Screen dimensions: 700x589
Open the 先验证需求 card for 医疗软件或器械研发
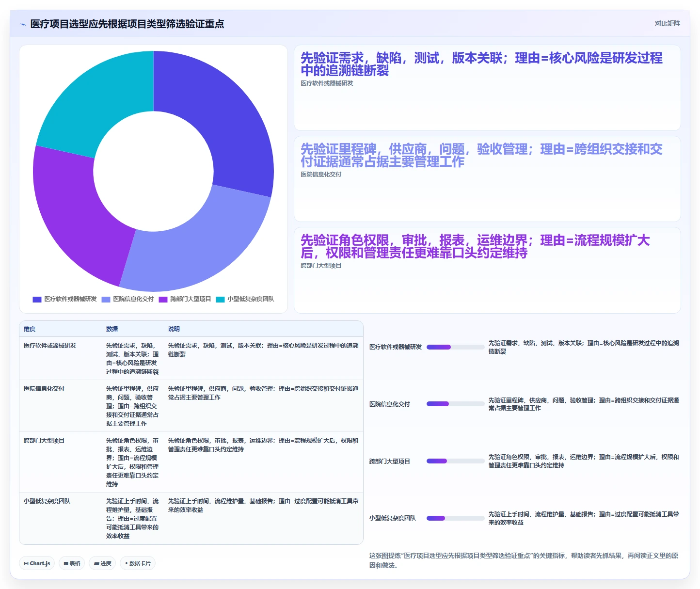pos(487,88)
